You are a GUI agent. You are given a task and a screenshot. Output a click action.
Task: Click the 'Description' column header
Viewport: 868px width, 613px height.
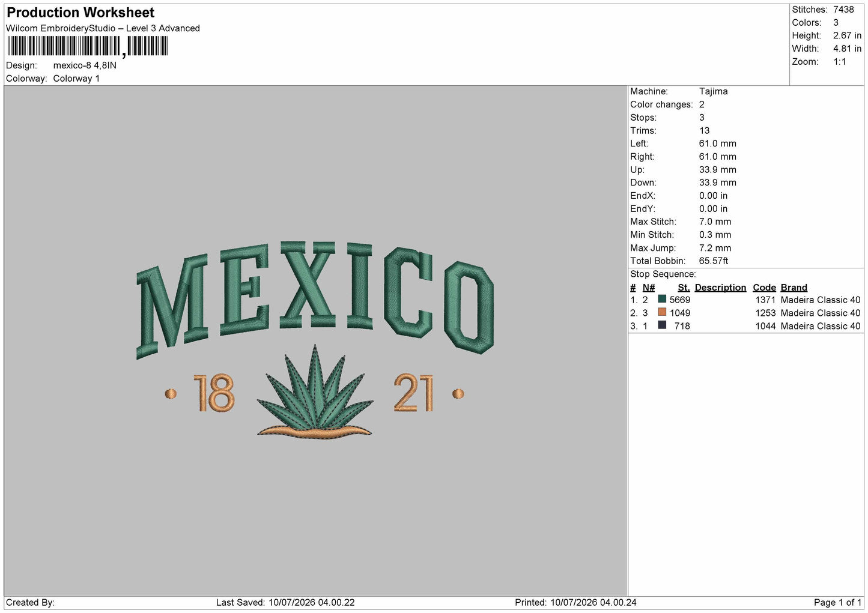[x=720, y=288]
